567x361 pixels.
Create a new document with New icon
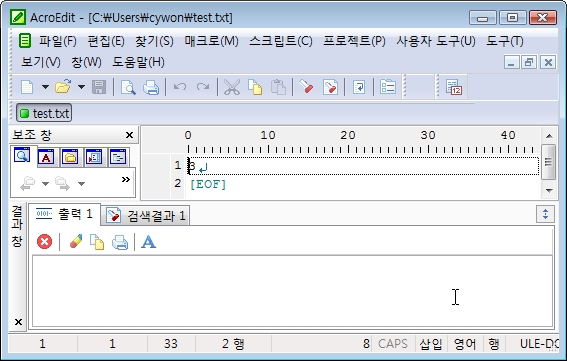coord(27,87)
